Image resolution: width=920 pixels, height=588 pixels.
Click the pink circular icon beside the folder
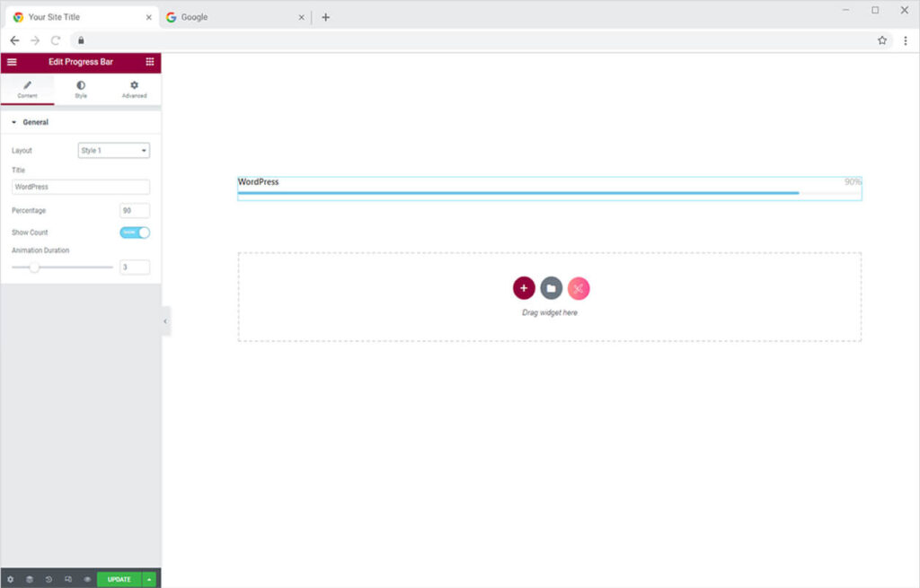point(579,288)
